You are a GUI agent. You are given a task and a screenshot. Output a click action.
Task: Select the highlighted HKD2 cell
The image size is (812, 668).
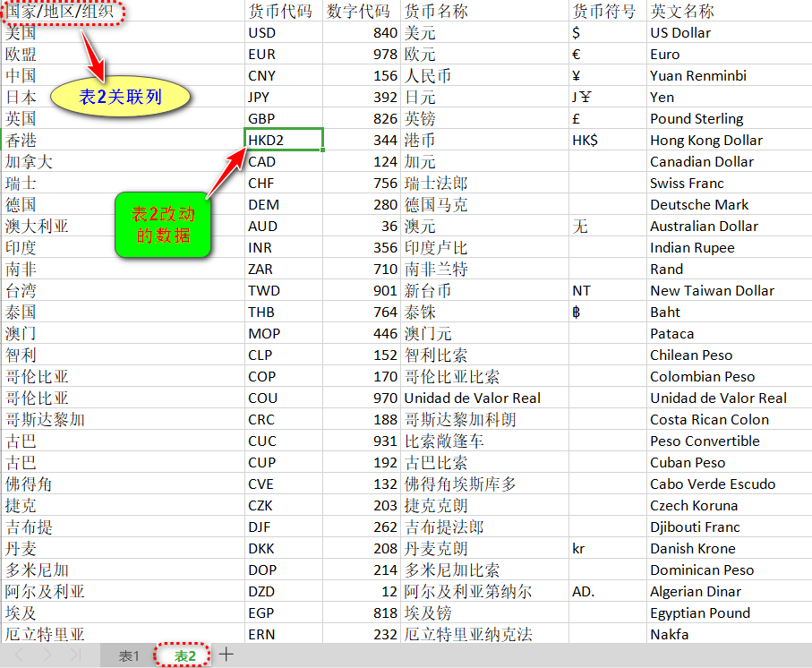283,140
